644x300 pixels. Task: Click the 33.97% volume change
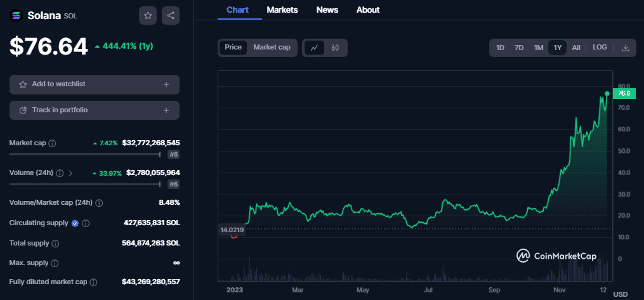111,173
